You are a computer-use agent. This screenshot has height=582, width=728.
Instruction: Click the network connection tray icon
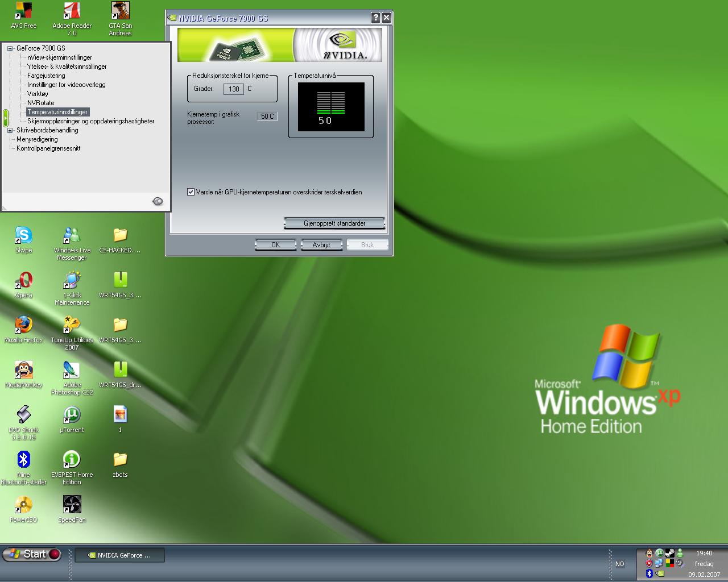(x=659, y=563)
